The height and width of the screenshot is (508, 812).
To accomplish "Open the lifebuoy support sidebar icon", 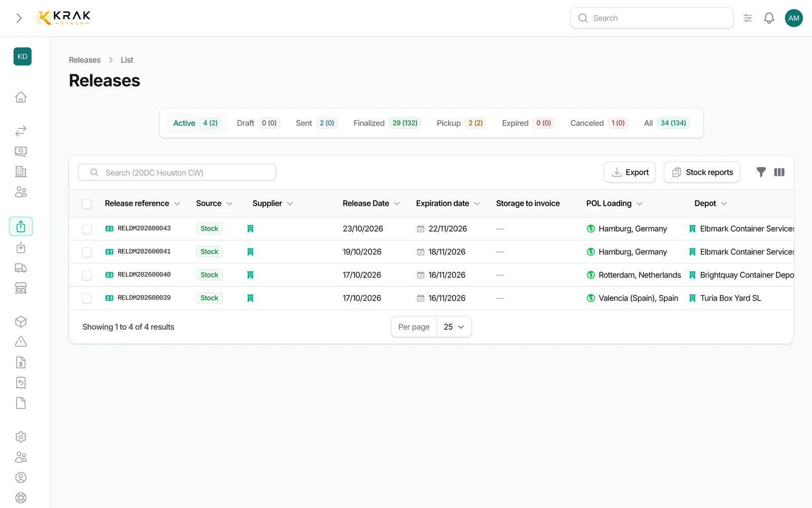I will click(21, 498).
